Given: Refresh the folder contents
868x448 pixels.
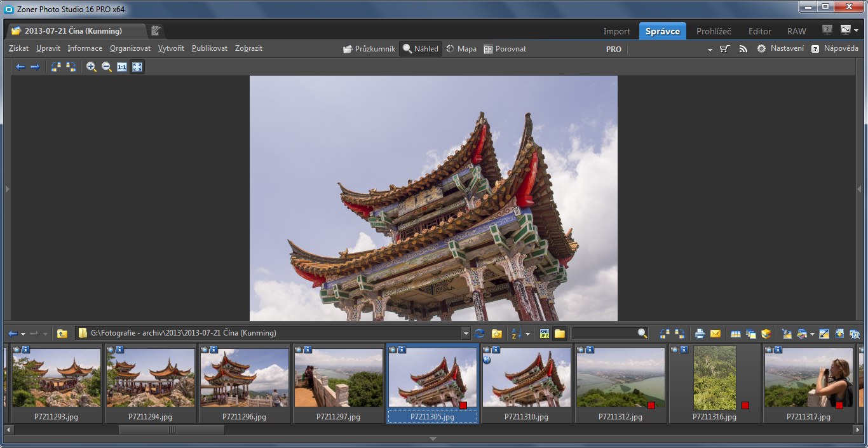Looking at the screenshot, I should (480, 334).
